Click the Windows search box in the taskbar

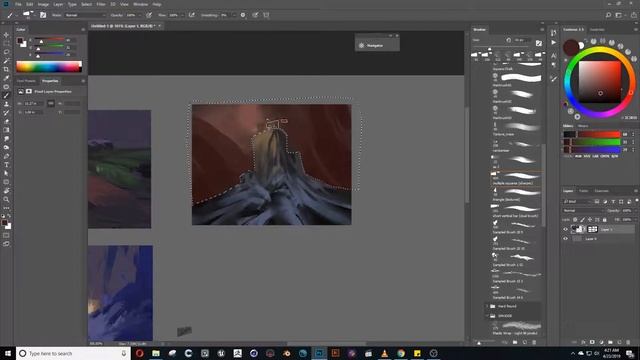pyautogui.click(x=73, y=353)
